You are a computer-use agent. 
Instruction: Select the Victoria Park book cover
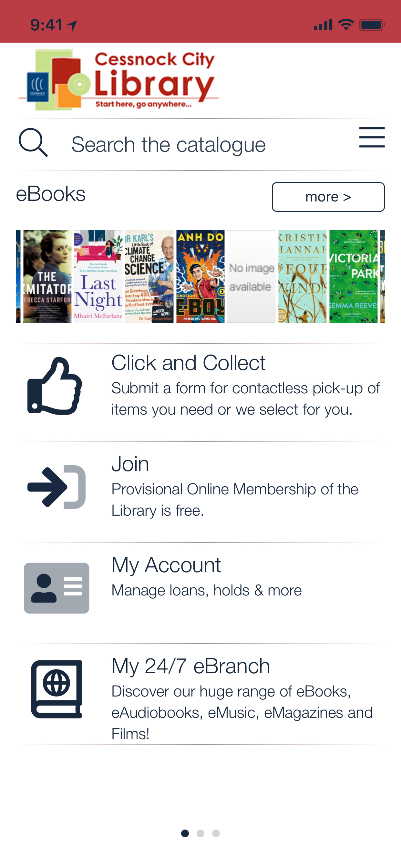[x=353, y=277]
